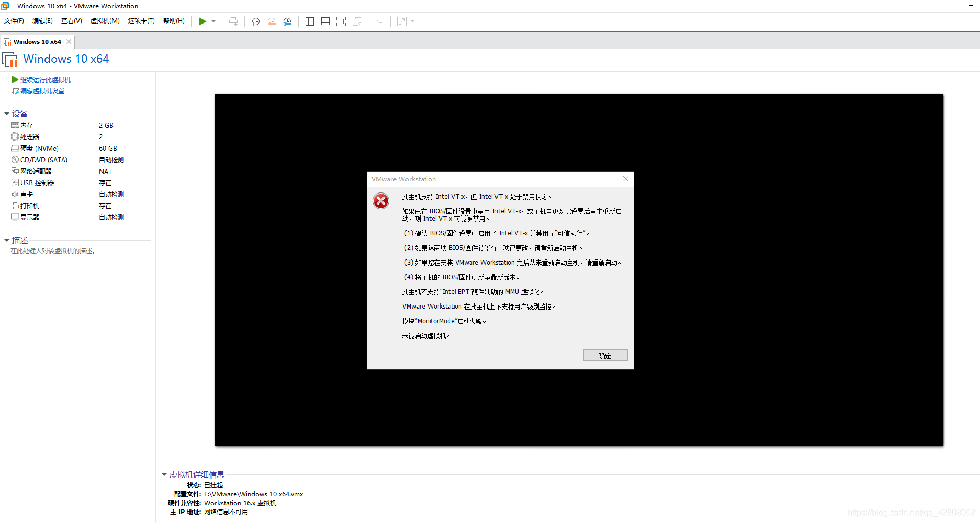The height and width of the screenshot is (522, 980).
Task: Open the 查看(V) menu
Action: tap(72, 21)
